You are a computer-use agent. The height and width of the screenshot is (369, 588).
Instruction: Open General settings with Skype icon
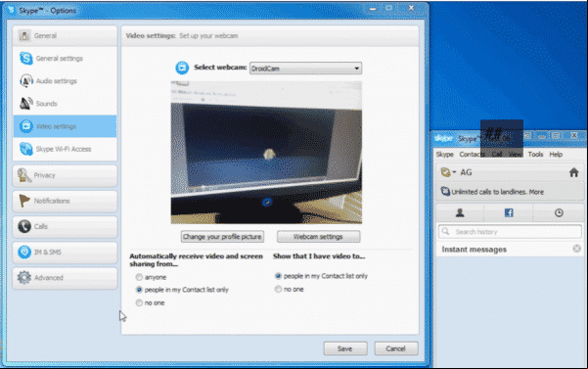(x=25, y=58)
